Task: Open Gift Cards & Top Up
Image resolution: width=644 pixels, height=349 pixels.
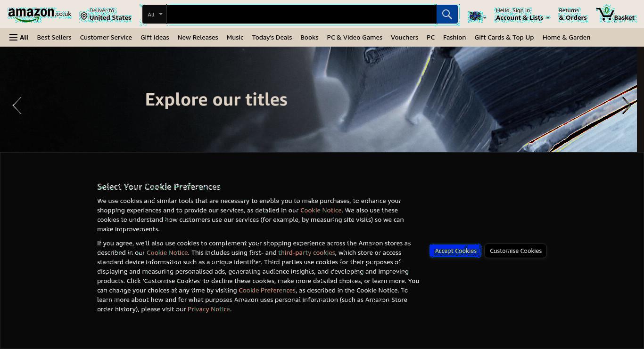Action: coord(504,37)
